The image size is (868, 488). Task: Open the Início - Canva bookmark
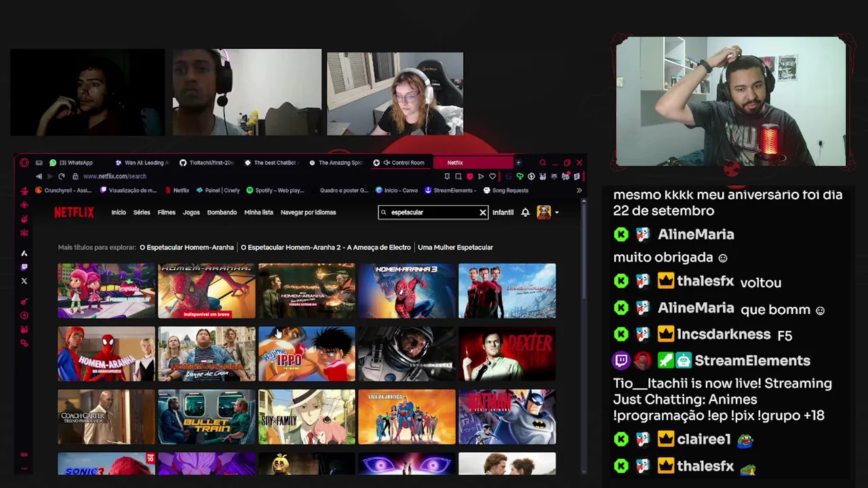pyautogui.click(x=397, y=190)
